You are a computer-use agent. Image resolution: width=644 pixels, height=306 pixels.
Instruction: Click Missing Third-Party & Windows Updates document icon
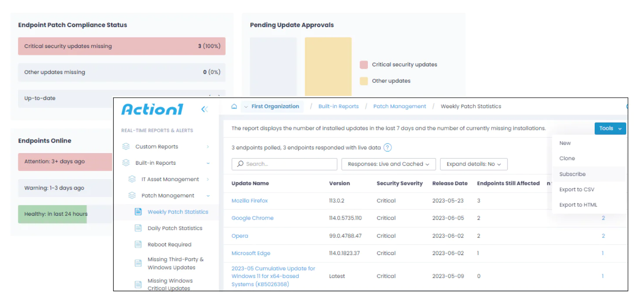click(138, 263)
